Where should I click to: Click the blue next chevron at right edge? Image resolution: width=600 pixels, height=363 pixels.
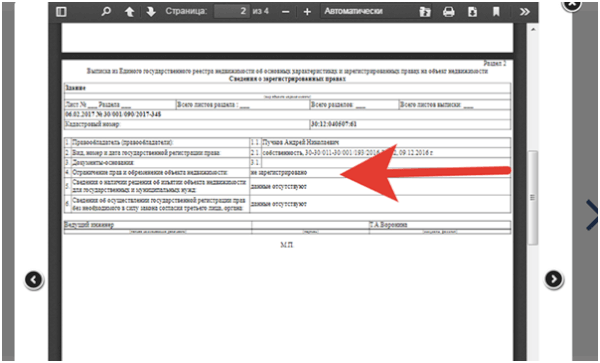click(592, 215)
